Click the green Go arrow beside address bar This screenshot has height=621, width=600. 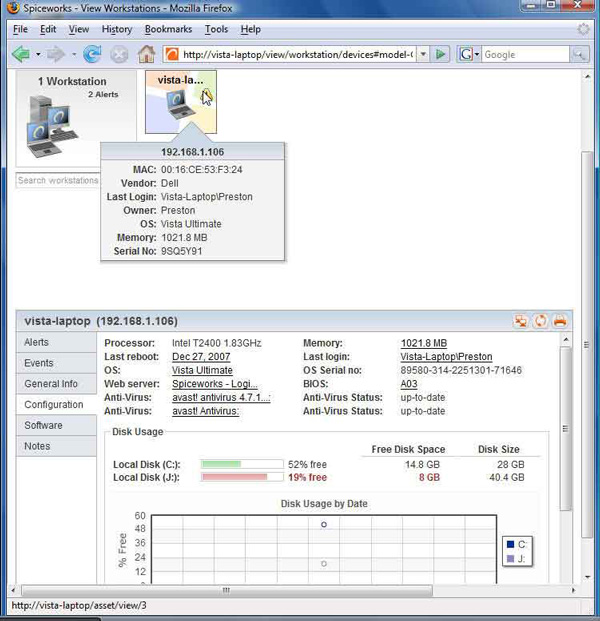pos(442,54)
